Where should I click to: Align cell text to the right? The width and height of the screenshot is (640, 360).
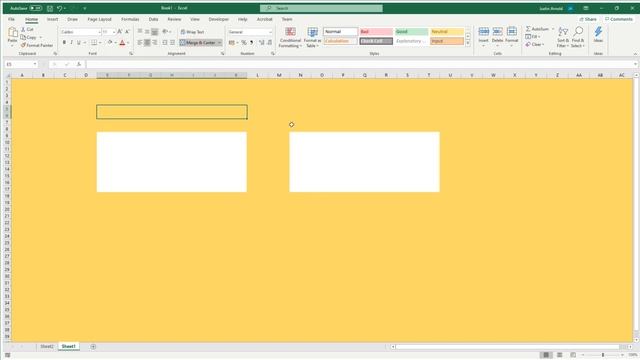coord(154,42)
